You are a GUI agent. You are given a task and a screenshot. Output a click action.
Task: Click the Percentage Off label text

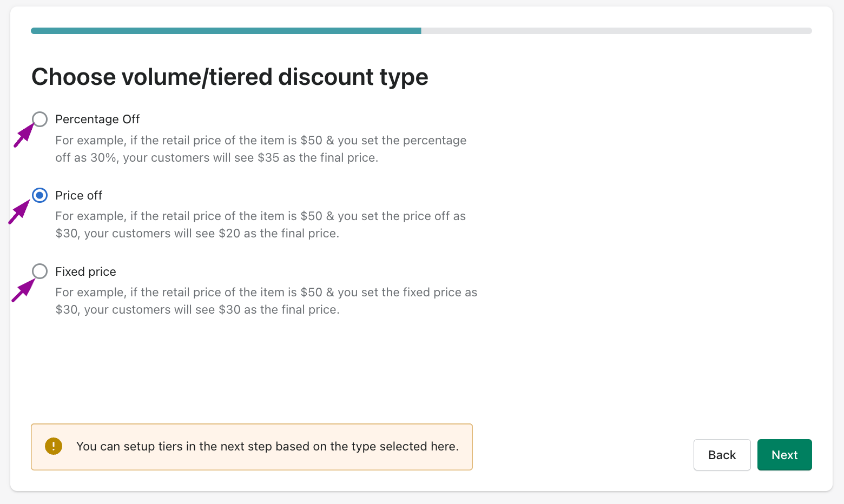(x=97, y=119)
